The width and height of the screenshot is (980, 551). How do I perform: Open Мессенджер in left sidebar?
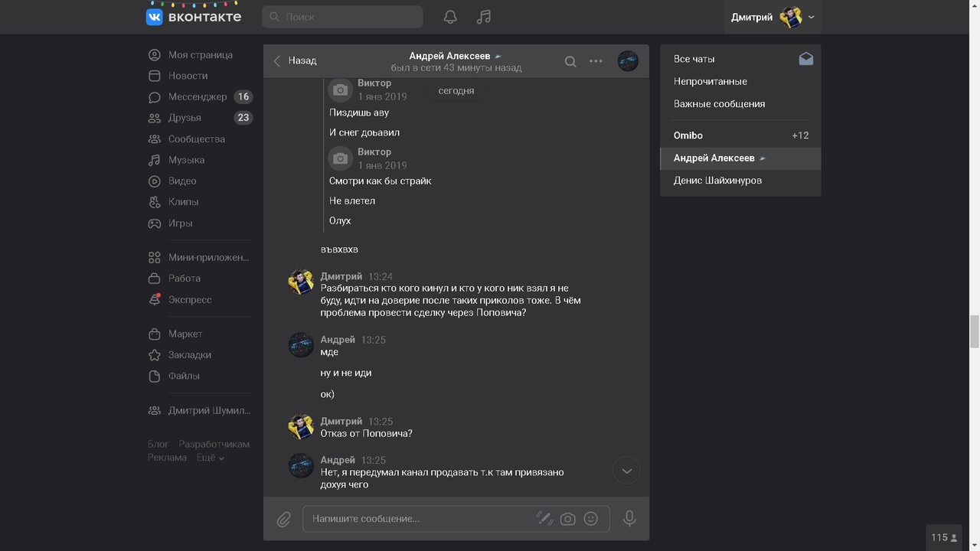198,96
